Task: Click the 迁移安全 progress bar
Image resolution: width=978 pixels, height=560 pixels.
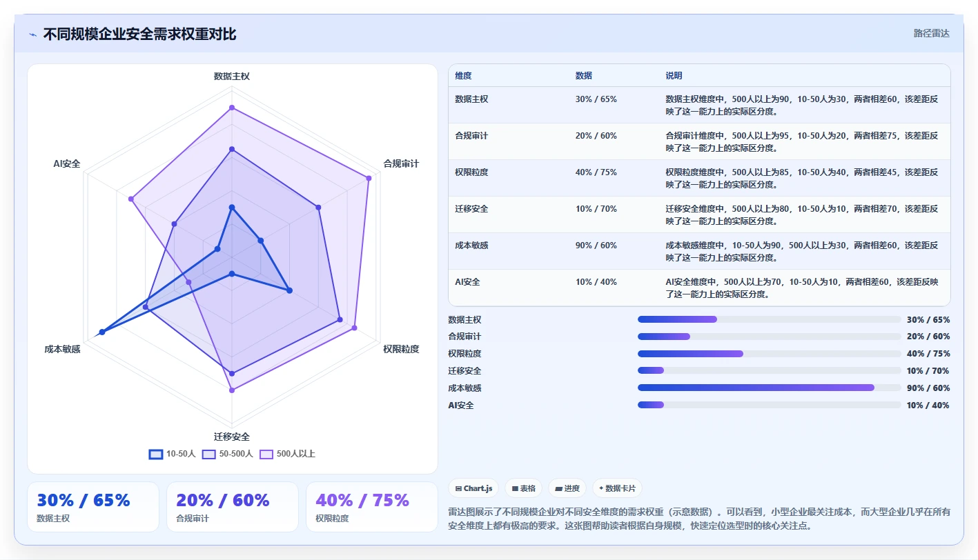Action: click(769, 370)
